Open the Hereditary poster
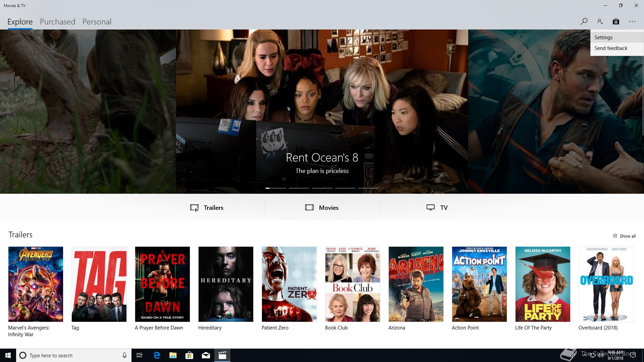 (x=226, y=284)
